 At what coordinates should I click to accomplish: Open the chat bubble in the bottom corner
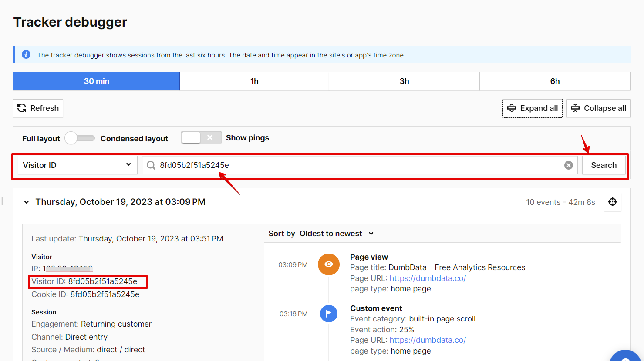626,357
